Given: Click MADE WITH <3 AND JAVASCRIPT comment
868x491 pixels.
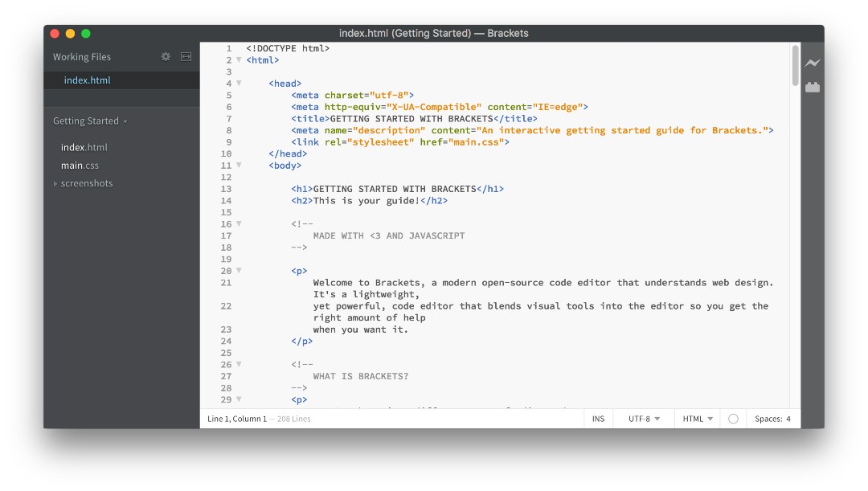Looking at the screenshot, I should (389, 235).
